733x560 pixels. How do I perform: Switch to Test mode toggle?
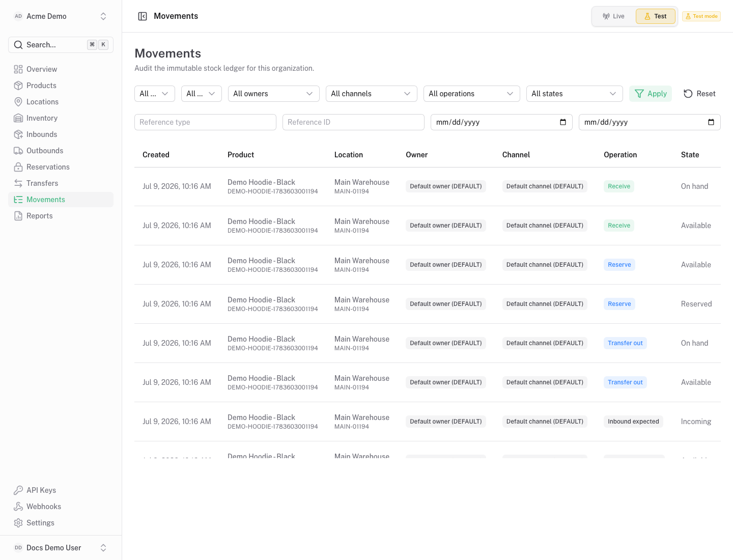point(656,16)
